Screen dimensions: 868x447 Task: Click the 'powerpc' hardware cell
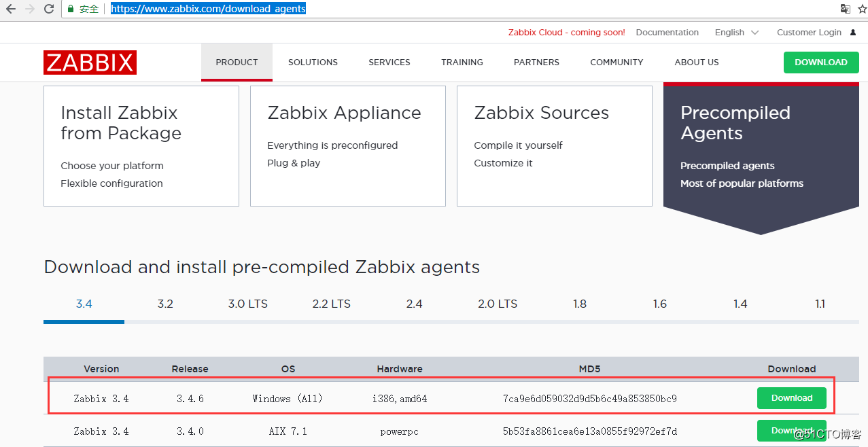pos(400,431)
